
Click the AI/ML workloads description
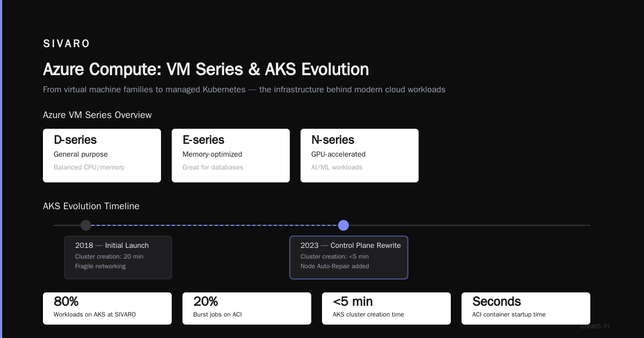click(337, 167)
